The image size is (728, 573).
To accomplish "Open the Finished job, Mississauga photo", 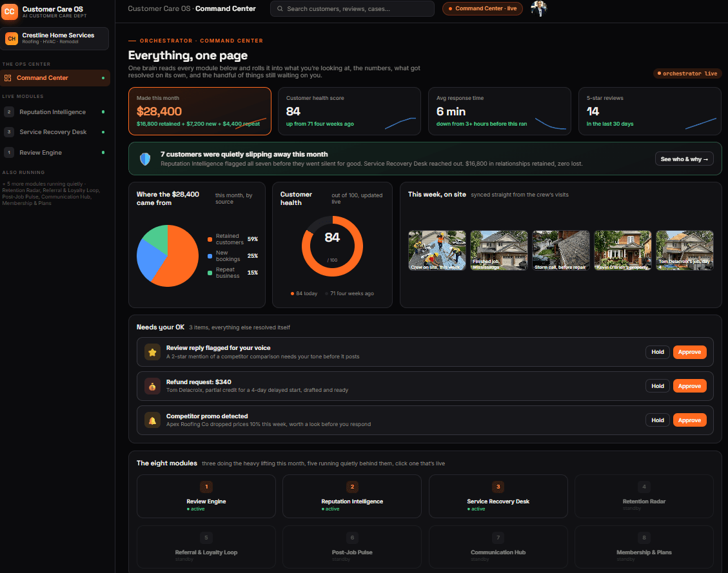I will coord(499,251).
